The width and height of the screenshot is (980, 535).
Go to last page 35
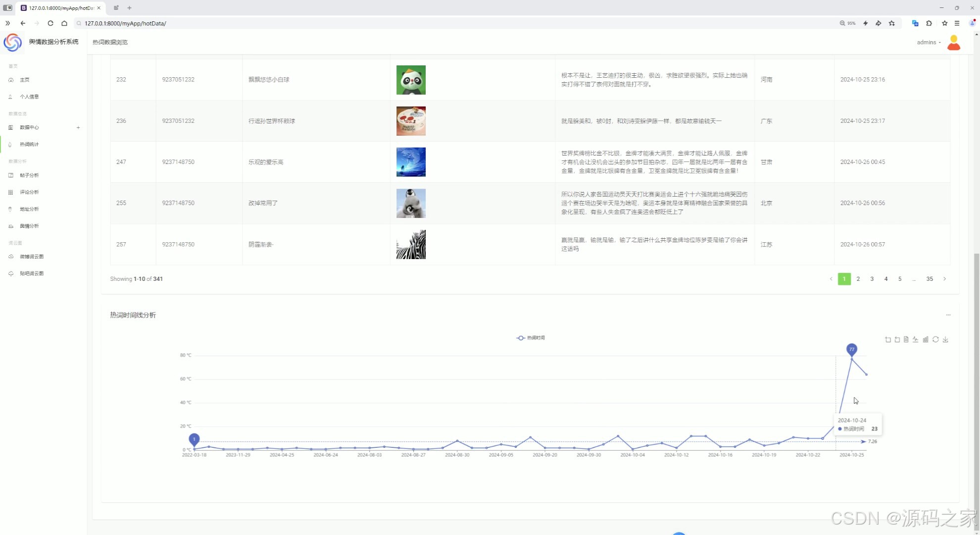click(930, 279)
